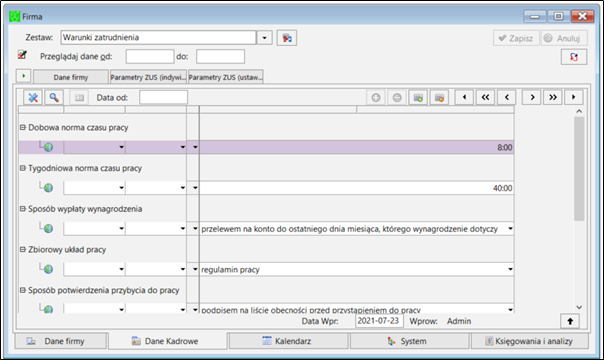This screenshot has width=604, height=360.
Task: Click the vertical scrollbar thumb
Action: pos(579,169)
